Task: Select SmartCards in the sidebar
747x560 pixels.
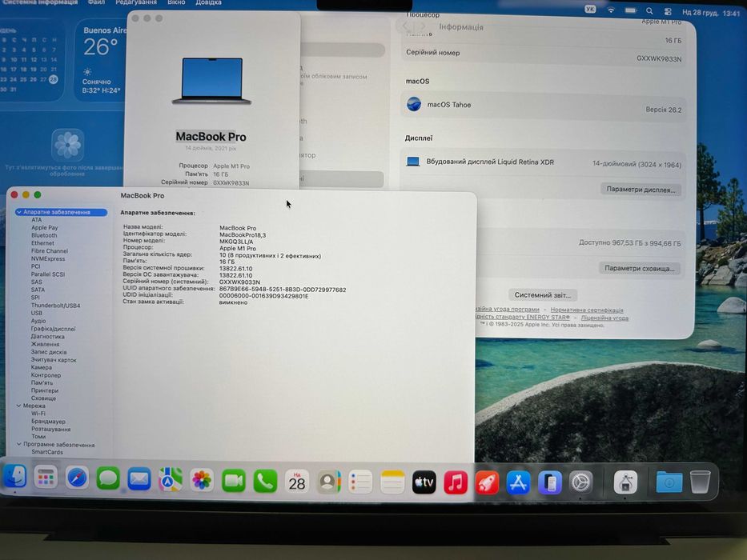Action: click(46, 452)
